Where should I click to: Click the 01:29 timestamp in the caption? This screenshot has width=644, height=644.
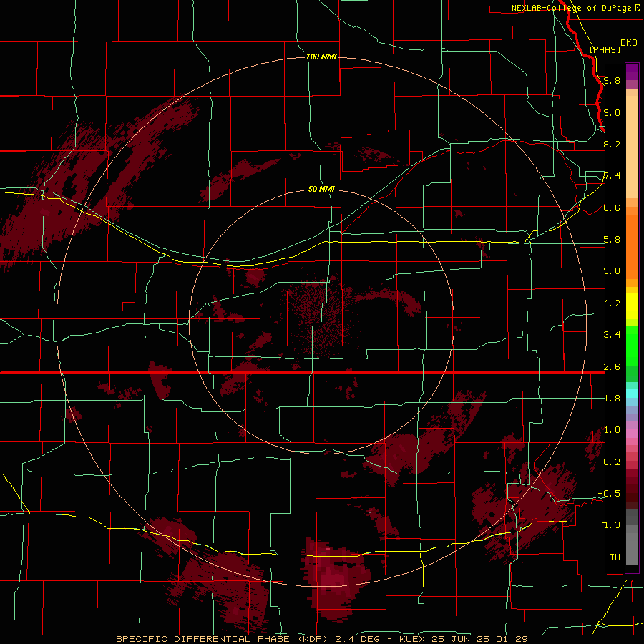(x=511, y=639)
